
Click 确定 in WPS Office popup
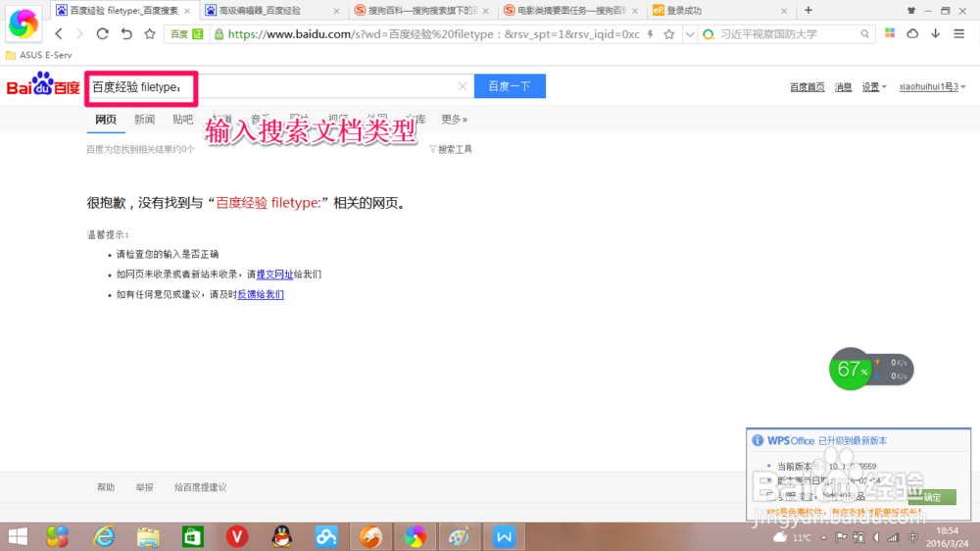[x=932, y=497]
